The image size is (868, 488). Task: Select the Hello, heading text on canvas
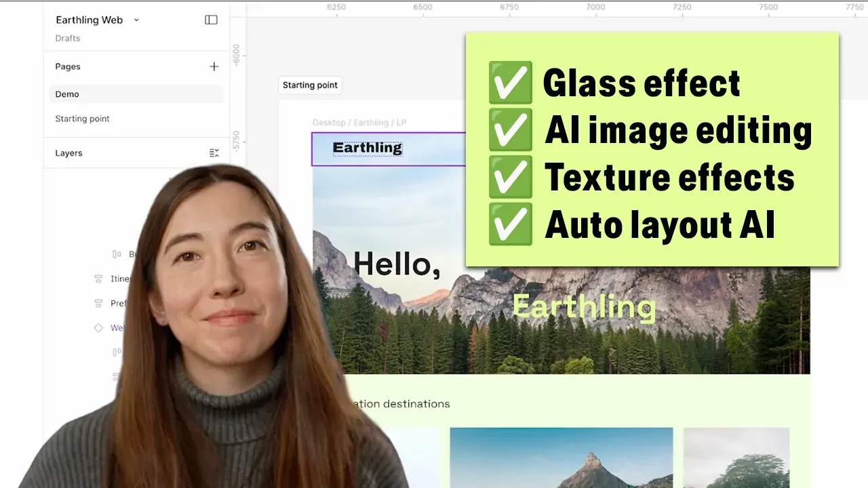click(x=397, y=263)
